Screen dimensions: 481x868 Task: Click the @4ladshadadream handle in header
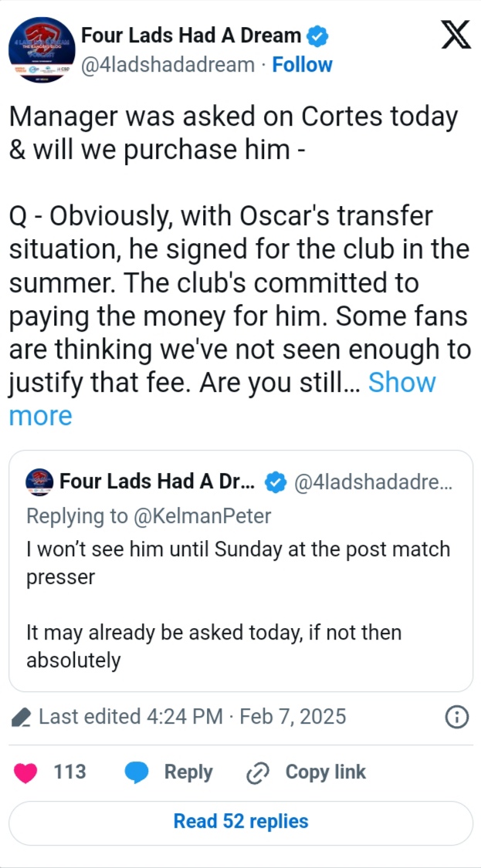coord(168,65)
